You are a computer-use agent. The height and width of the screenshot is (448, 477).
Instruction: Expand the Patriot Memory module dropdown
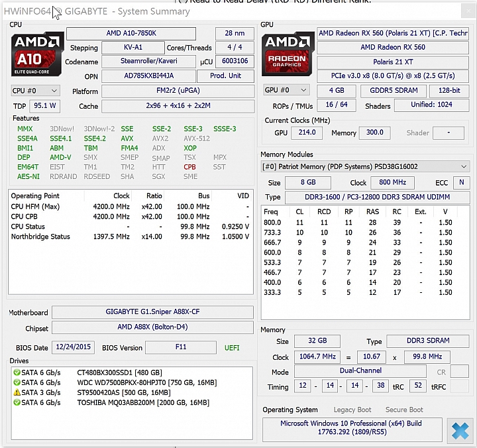point(365,166)
